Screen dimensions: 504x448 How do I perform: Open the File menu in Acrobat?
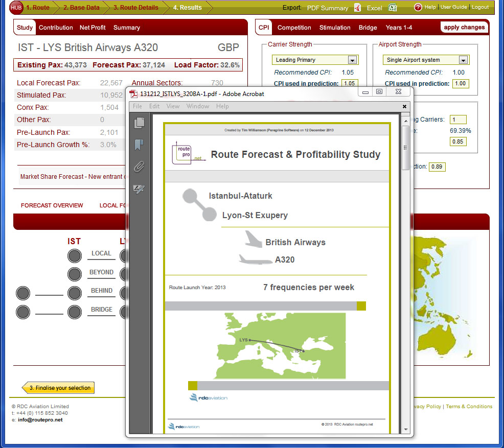point(138,106)
